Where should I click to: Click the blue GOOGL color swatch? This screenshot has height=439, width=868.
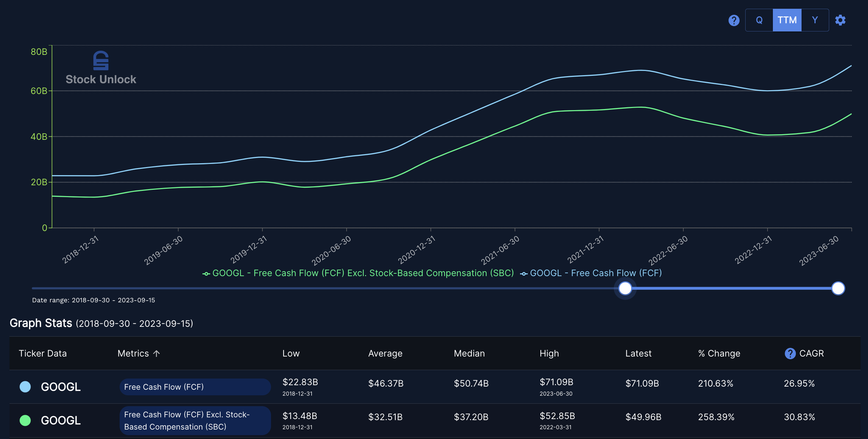click(x=25, y=387)
